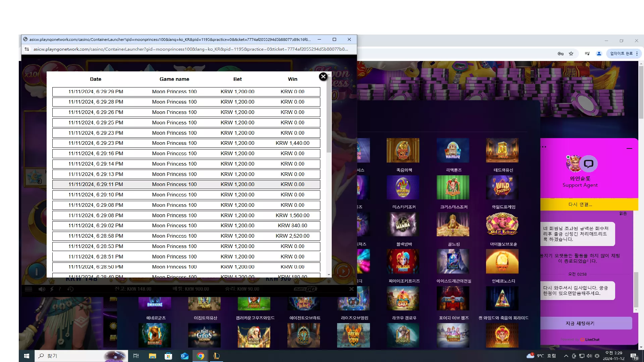Open the 죽음의책 game thumbnail
644x362 pixels.
403,150
